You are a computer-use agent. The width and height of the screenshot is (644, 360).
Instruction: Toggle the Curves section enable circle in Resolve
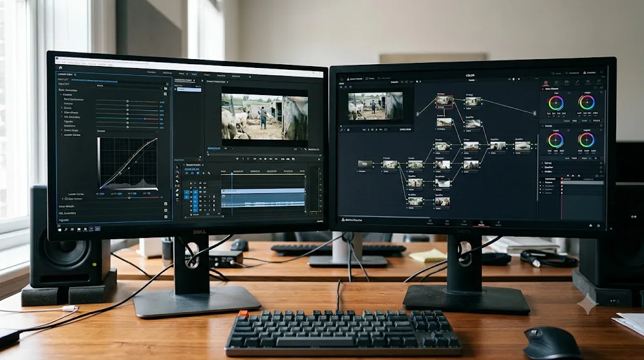click(601, 163)
